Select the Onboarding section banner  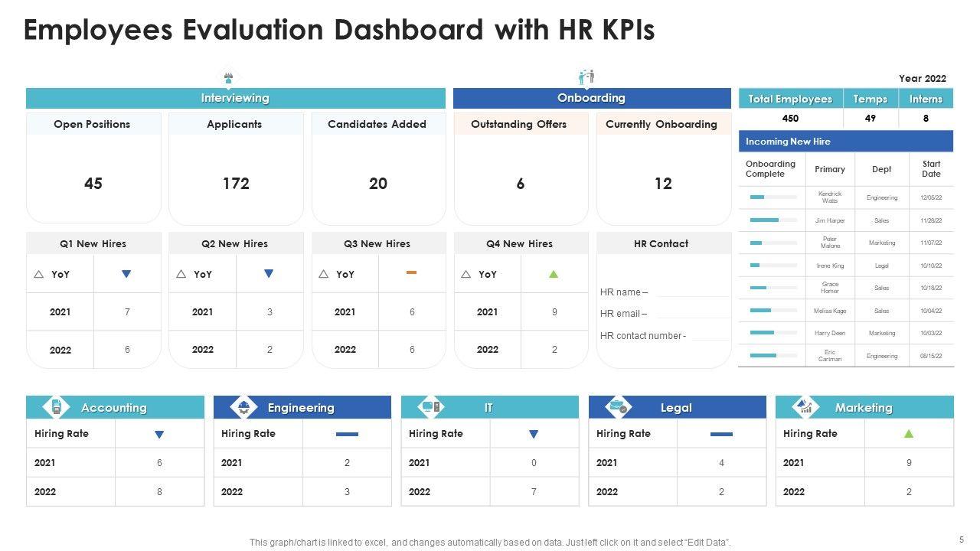point(592,98)
